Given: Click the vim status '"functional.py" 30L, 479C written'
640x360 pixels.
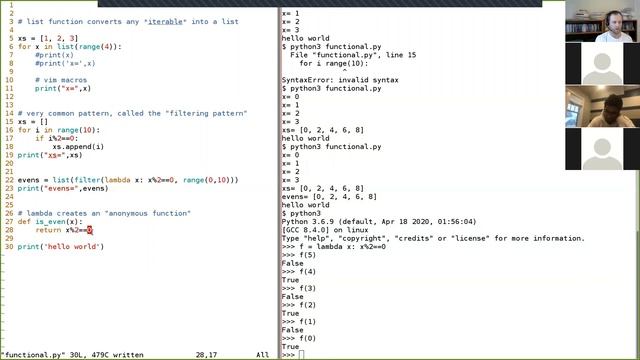Looking at the screenshot, I should (x=72, y=355).
